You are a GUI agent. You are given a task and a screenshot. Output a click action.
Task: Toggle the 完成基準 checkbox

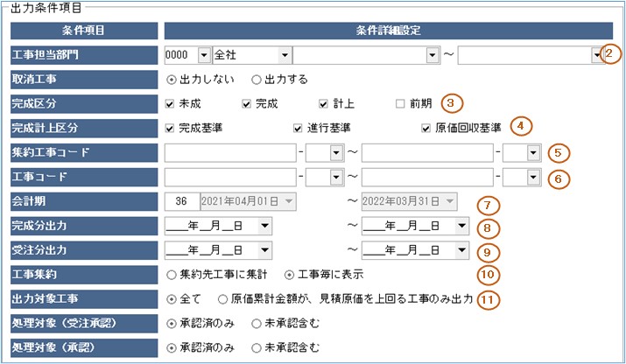click(170, 128)
